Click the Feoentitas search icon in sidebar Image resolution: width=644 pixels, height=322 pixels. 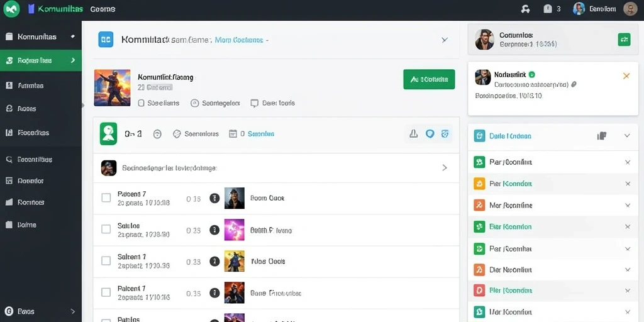coord(9,160)
